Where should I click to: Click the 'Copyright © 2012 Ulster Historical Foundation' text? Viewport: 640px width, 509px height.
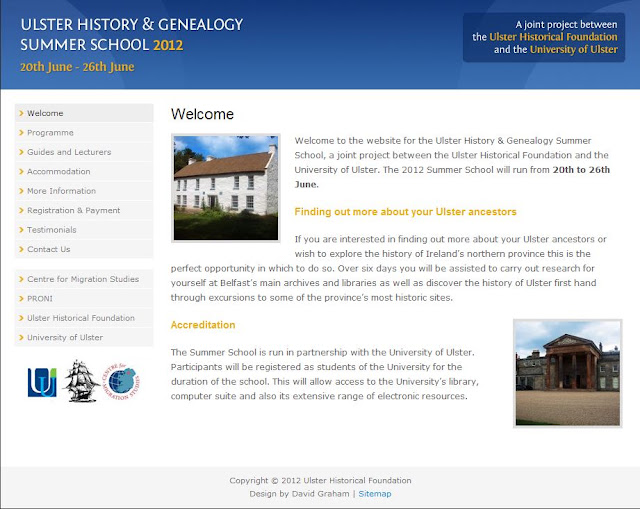[x=320, y=480]
